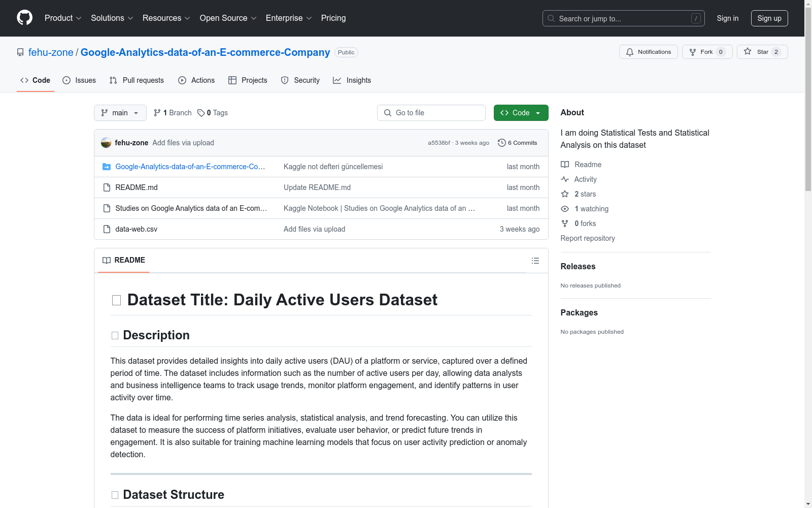This screenshot has width=812, height=508.
Task: Click the fehu-zone commit author avatar
Action: pos(106,143)
